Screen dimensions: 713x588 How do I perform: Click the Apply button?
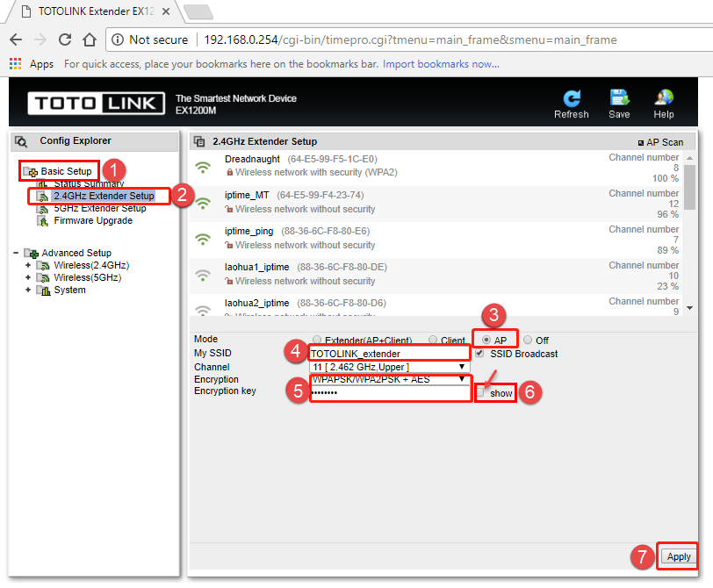tap(679, 556)
